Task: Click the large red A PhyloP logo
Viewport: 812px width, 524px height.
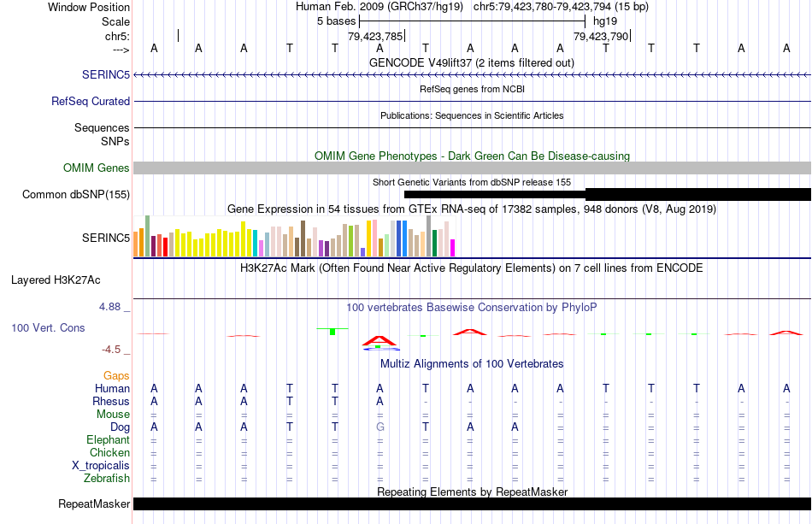Action: 379,341
